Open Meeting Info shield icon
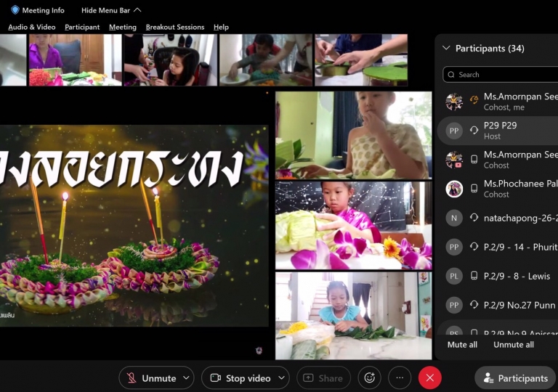This screenshot has width=558, height=392. click(x=15, y=10)
